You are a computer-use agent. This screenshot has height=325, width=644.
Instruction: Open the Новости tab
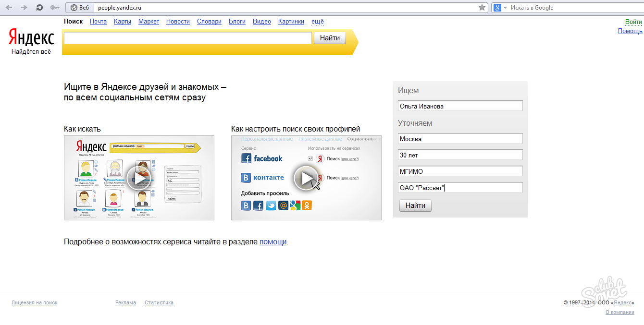(178, 22)
